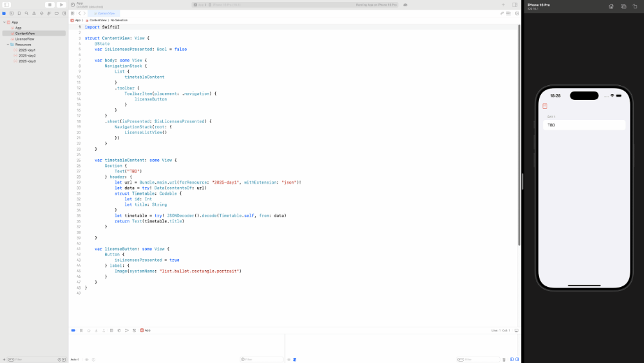Image resolution: width=644 pixels, height=363 pixels.
Task: Toggle the navigator sidebar
Action: (6, 5)
